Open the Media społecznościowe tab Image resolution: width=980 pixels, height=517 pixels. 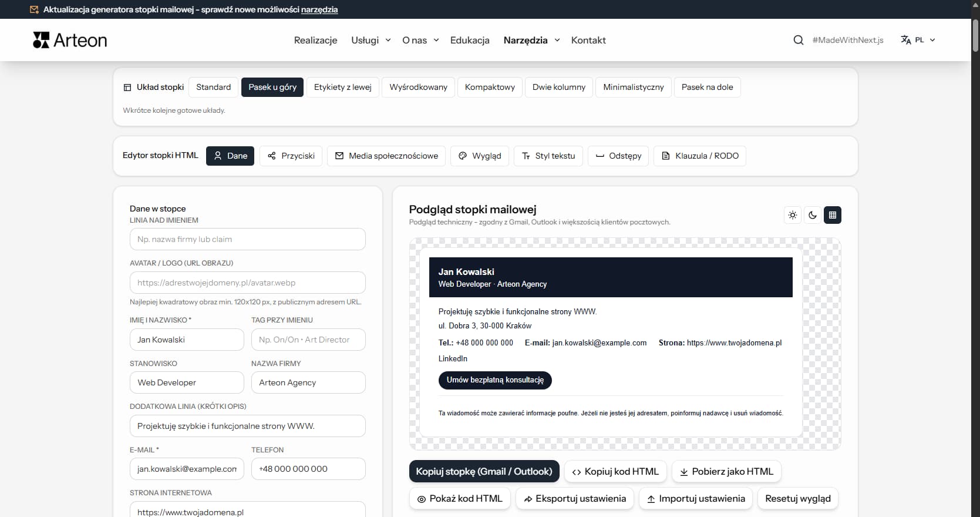click(386, 156)
